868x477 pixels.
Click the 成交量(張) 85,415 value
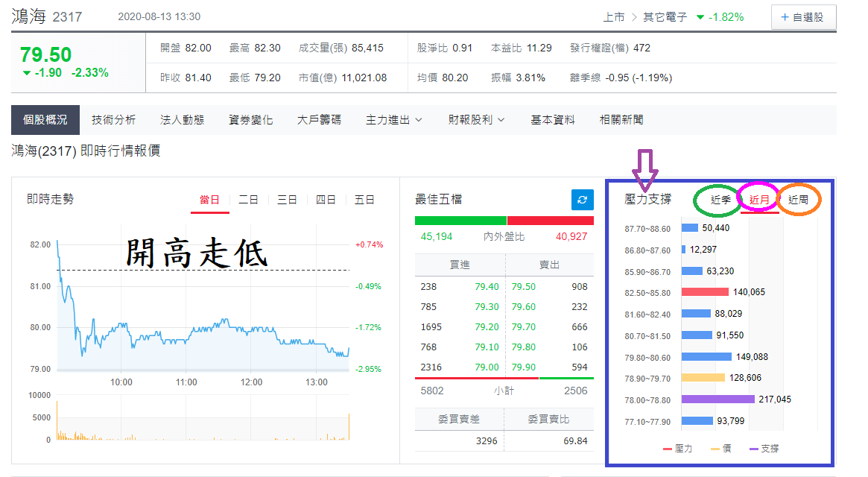pos(367,48)
